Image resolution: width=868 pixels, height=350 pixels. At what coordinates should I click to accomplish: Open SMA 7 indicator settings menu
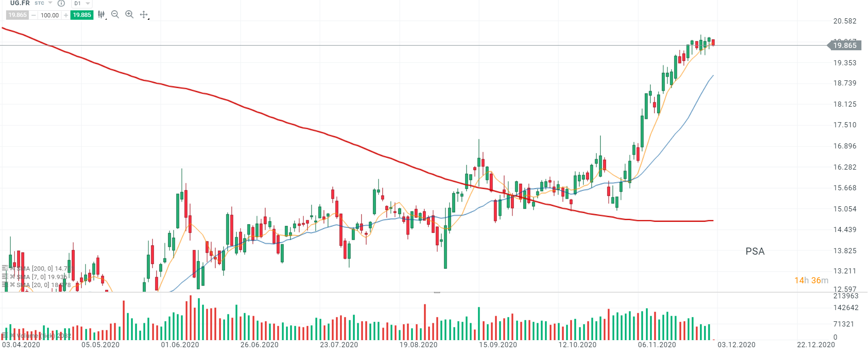coord(5,277)
